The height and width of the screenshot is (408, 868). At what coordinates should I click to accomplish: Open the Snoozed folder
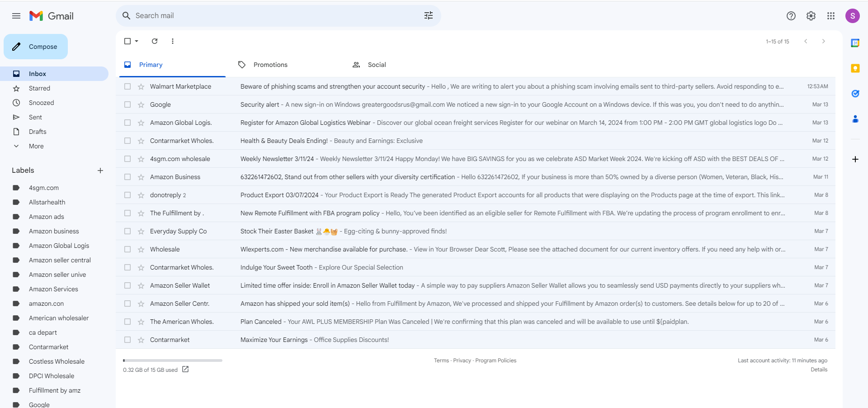(54, 103)
